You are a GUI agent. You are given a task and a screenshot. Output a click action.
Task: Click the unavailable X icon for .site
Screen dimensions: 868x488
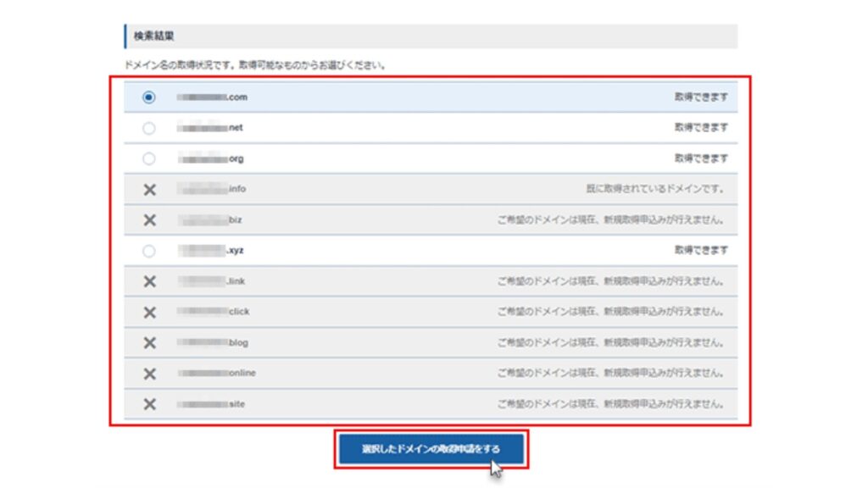point(149,404)
